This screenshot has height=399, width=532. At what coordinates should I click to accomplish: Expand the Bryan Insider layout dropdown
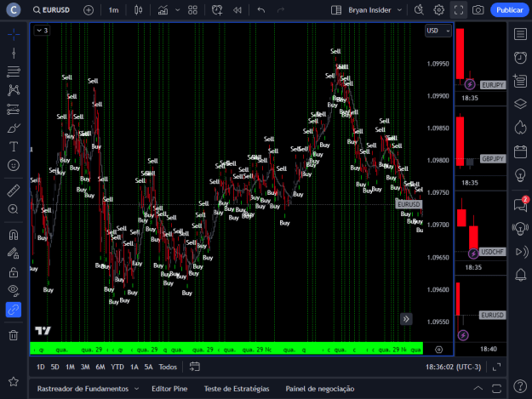400,10
